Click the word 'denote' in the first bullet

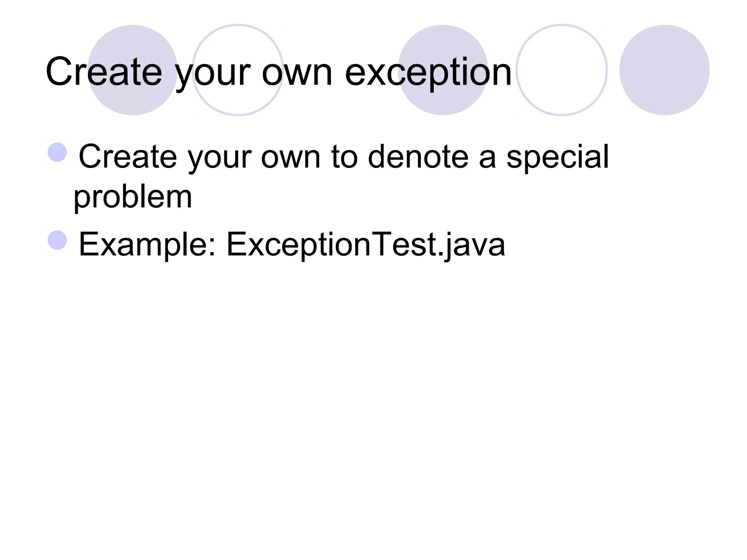pos(418,157)
